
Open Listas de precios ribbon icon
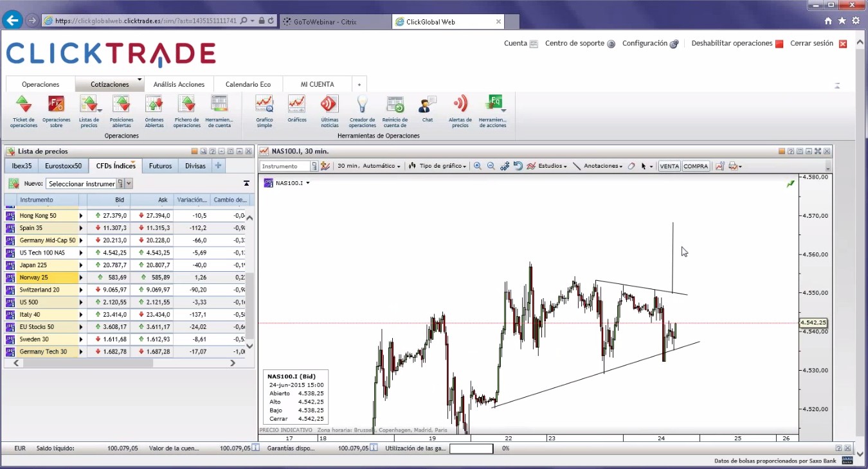[x=89, y=111]
